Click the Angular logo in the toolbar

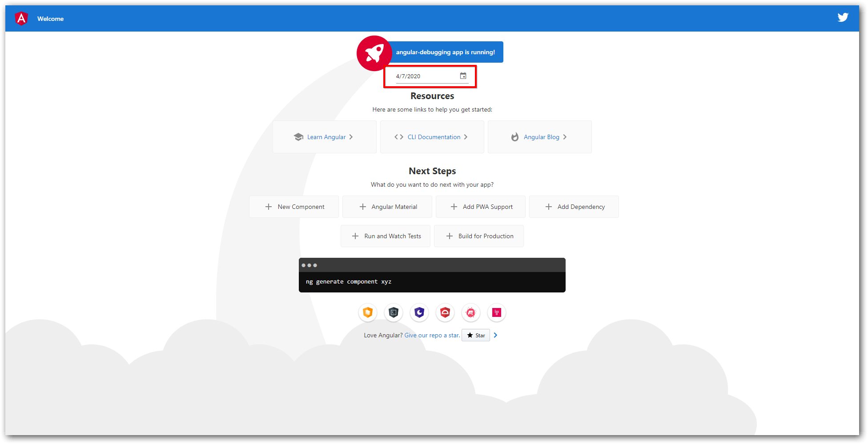coord(21,18)
